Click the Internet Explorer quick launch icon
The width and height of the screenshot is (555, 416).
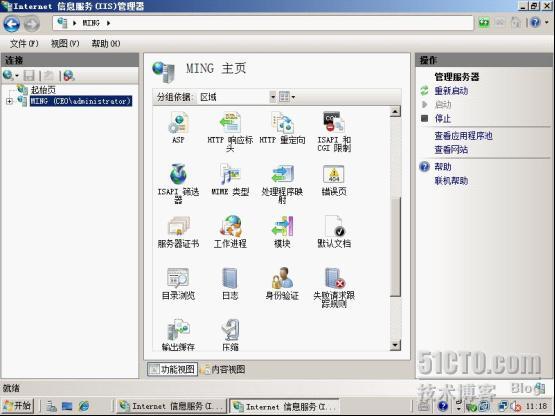(84, 406)
